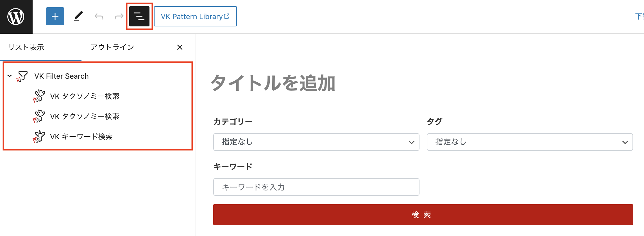Click the キーワードを入力 text field
The height and width of the screenshot is (236, 644).
[x=316, y=187]
